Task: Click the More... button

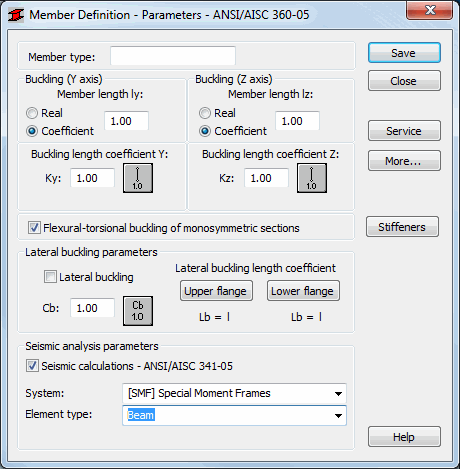Action: click(x=404, y=161)
